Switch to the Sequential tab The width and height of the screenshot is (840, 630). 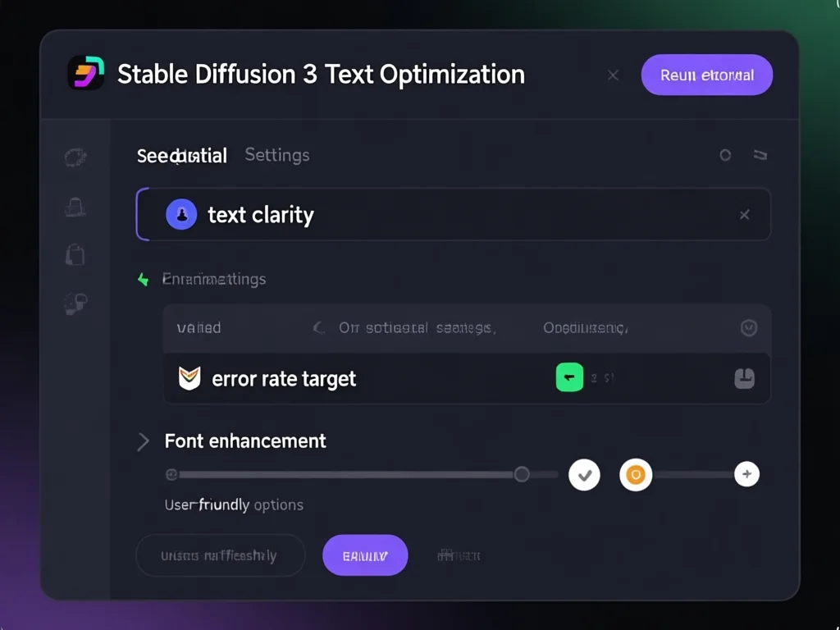click(181, 155)
